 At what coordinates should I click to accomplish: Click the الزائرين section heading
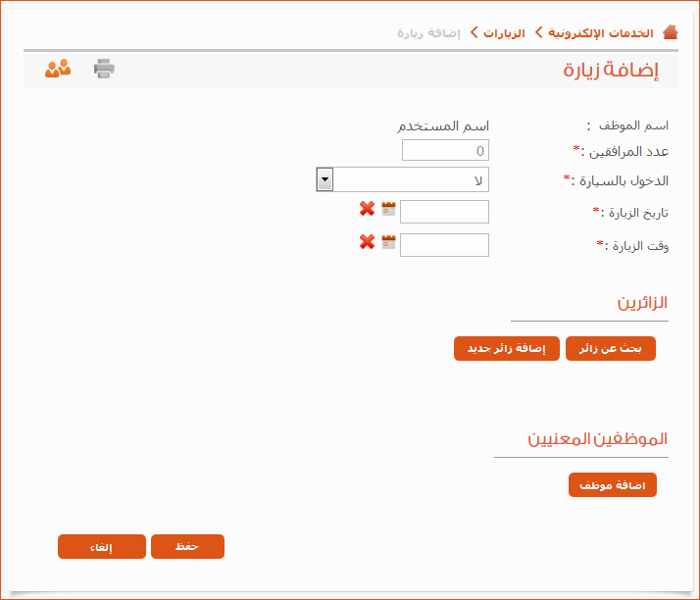642,302
